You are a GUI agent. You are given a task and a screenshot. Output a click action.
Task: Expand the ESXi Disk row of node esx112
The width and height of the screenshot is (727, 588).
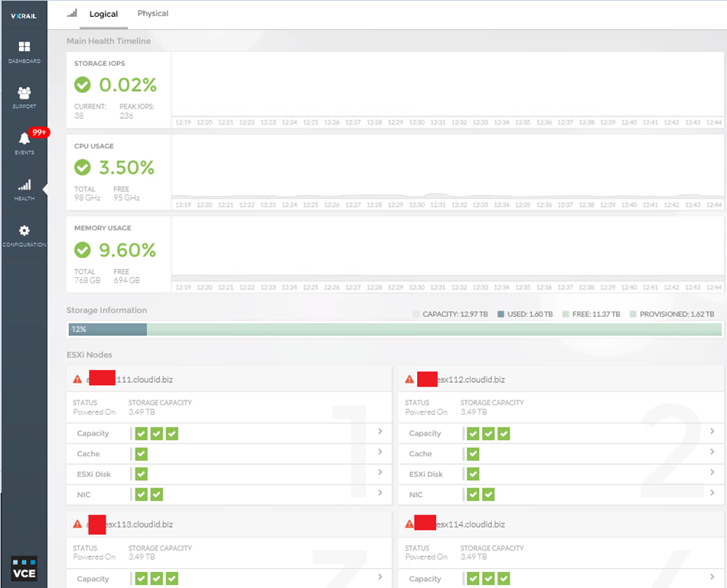[x=712, y=472]
